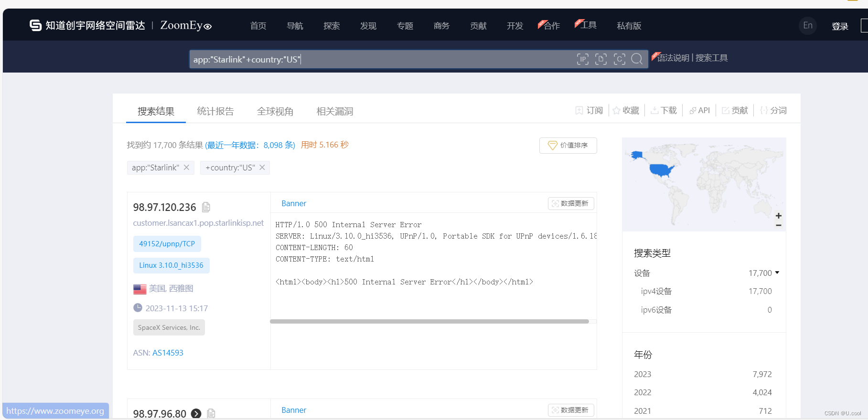868x420 pixels.
Task: Open the 商务 nav menu
Action: 441,26
